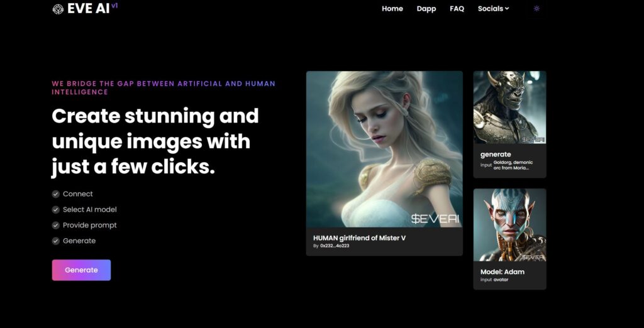Click the creator address 0x232...4o223

(335, 246)
